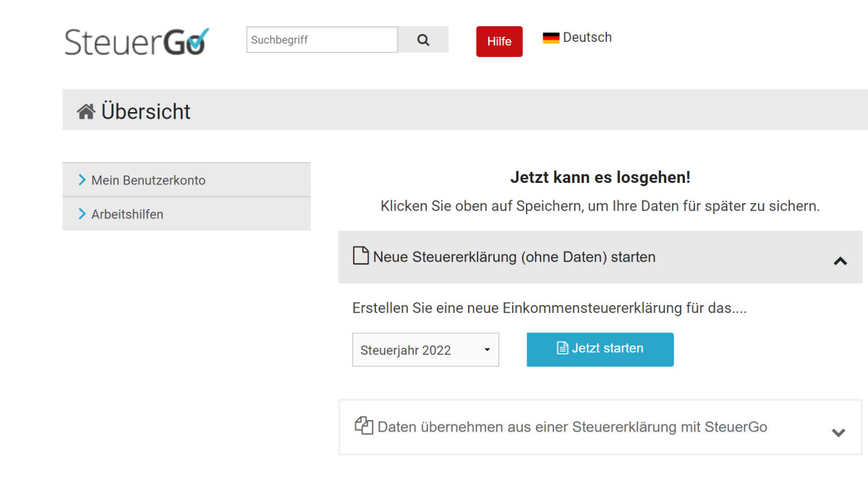Open the Übersicht breadcrumb link
This screenshot has width=868, height=488.
(145, 111)
